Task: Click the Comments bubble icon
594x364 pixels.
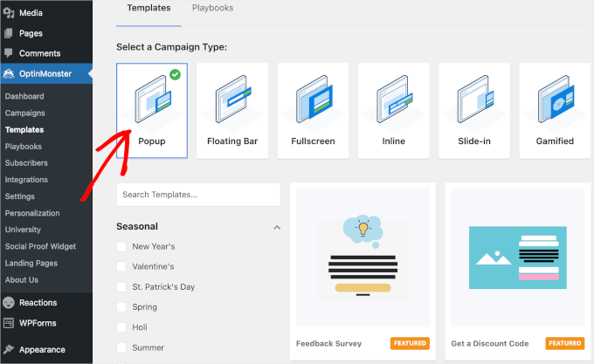Action: pos(9,53)
